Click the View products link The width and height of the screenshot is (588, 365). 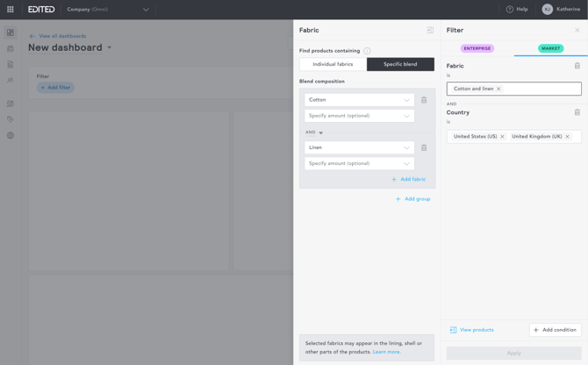(472, 330)
